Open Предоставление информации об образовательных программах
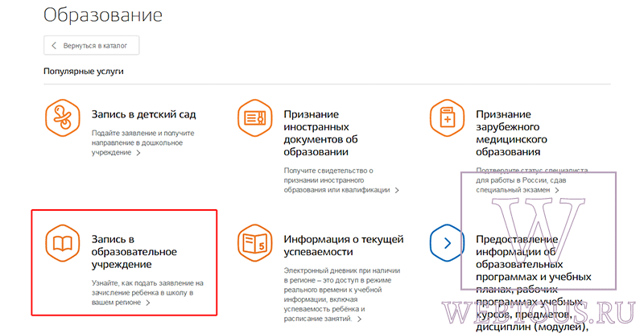The width and height of the screenshot is (644, 334). [x=533, y=283]
